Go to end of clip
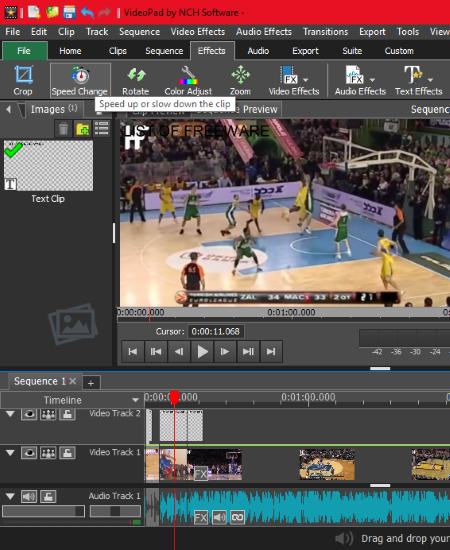 (271, 351)
